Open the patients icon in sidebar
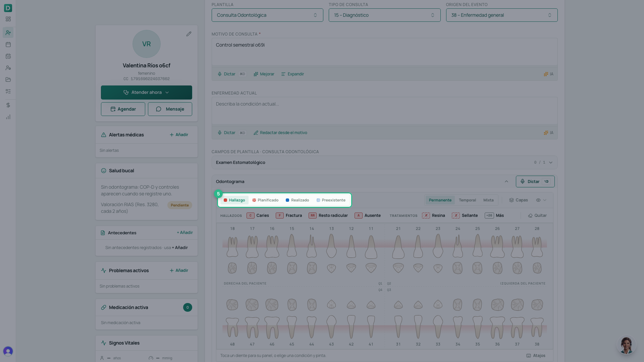 click(8, 33)
